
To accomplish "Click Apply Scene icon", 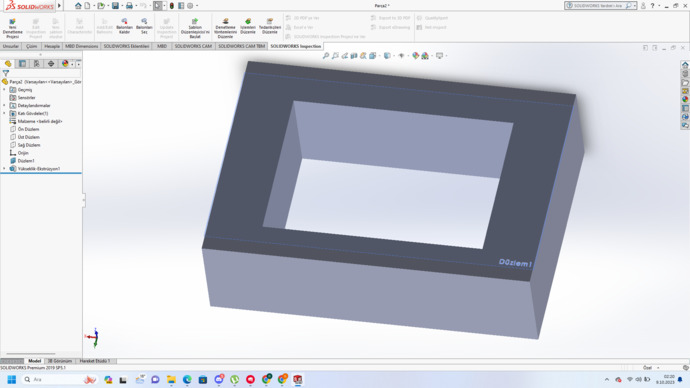I will [425, 56].
